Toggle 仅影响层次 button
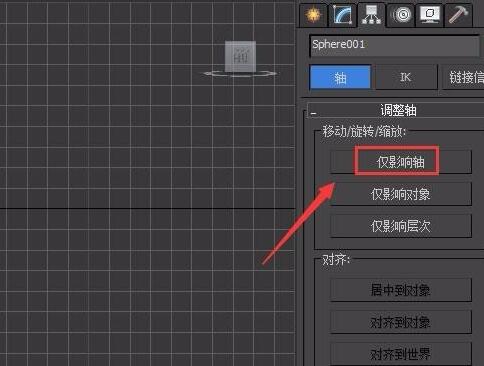484x366 pixels. (401, 226)
